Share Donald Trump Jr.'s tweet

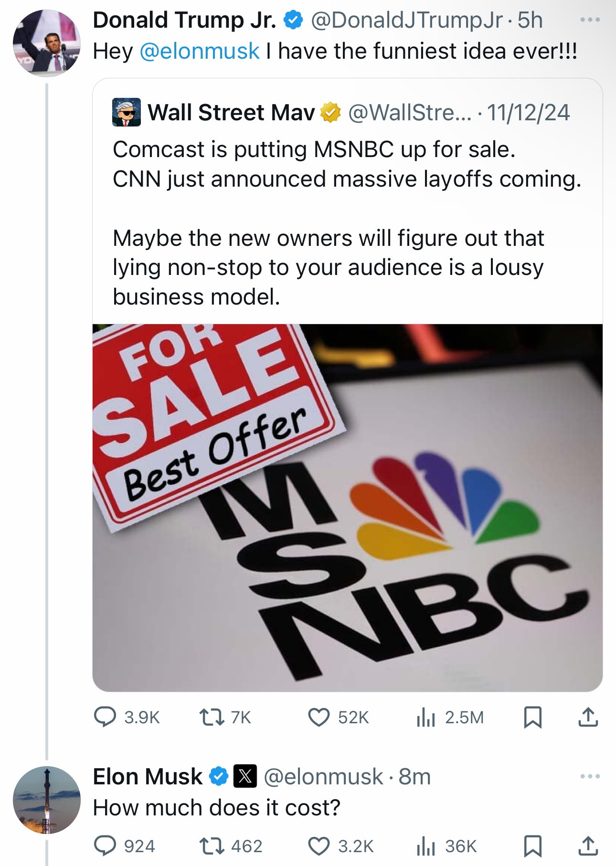click(x=588, y=717)
